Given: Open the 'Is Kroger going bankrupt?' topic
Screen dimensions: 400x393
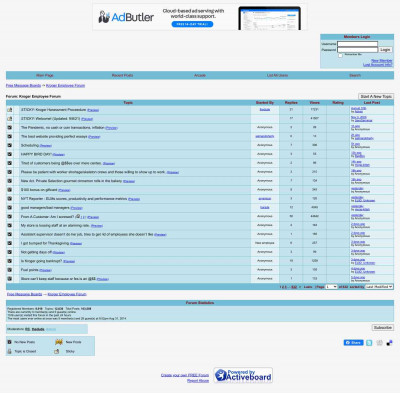Looking at the screenshot, I should coord(41,261).
